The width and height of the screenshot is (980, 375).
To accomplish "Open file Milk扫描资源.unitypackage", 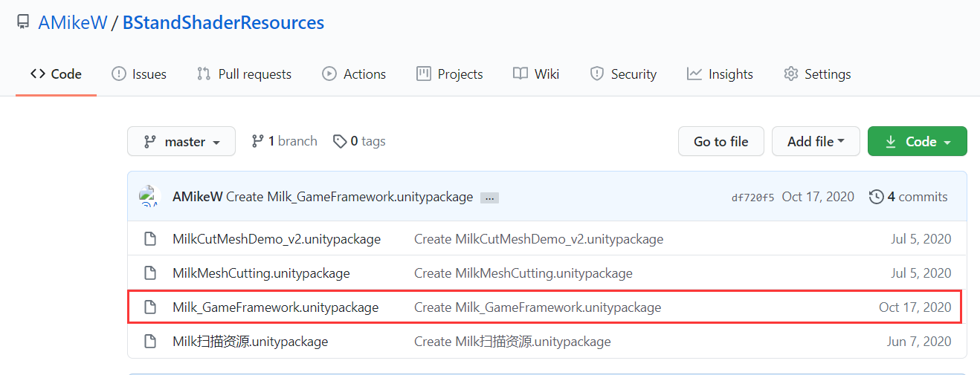I will (251, 342).
